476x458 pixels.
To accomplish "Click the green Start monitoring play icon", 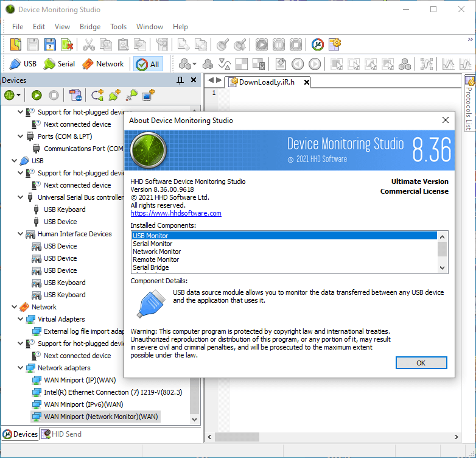I will [x=37, y=95].
